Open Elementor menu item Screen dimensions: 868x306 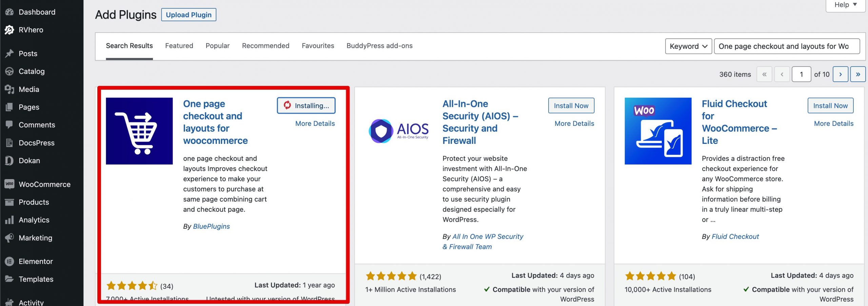click(x=36, y=262)
